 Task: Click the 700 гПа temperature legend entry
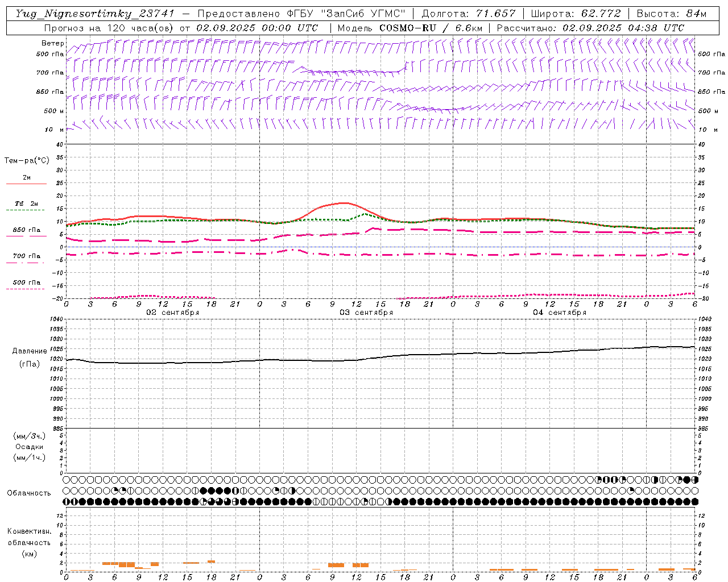coord(27,256)
